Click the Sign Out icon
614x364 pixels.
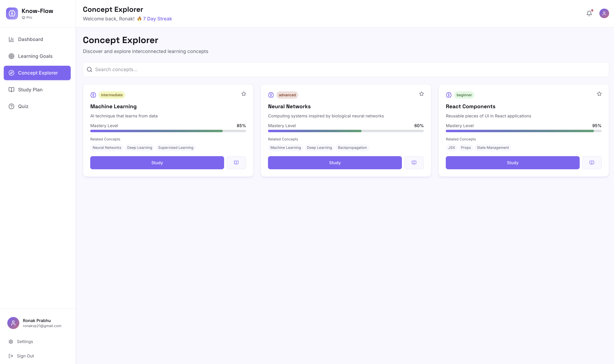point(11,356)
